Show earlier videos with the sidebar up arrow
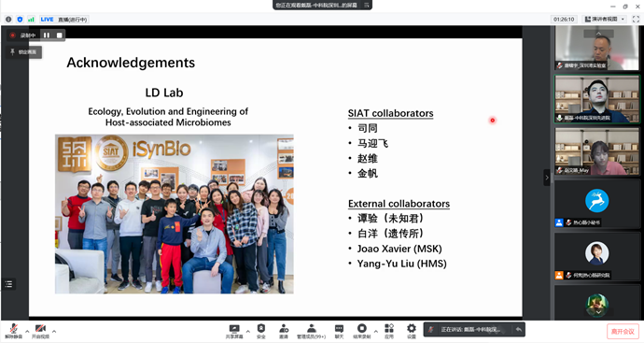644x343 pixels. 598,34
